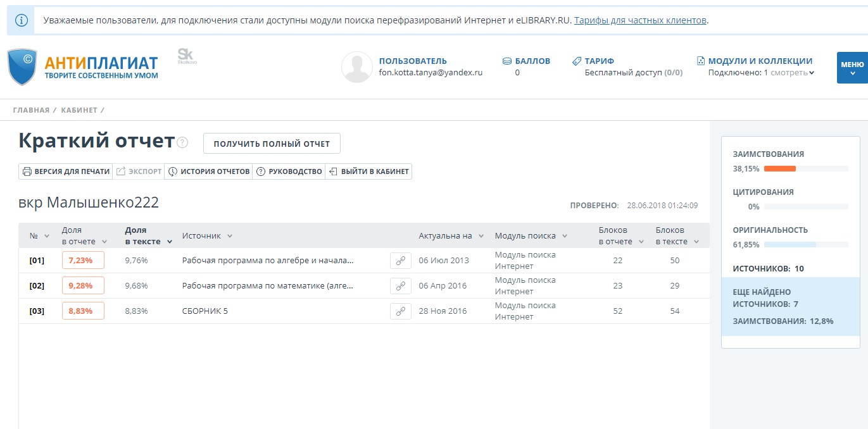
Task: Open the МЕНЮ dropdown
Action: pyautogui.click(x=852, y=68)
